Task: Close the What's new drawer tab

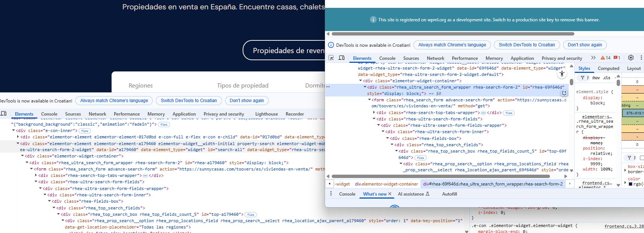Action: [x=390, y=194]
